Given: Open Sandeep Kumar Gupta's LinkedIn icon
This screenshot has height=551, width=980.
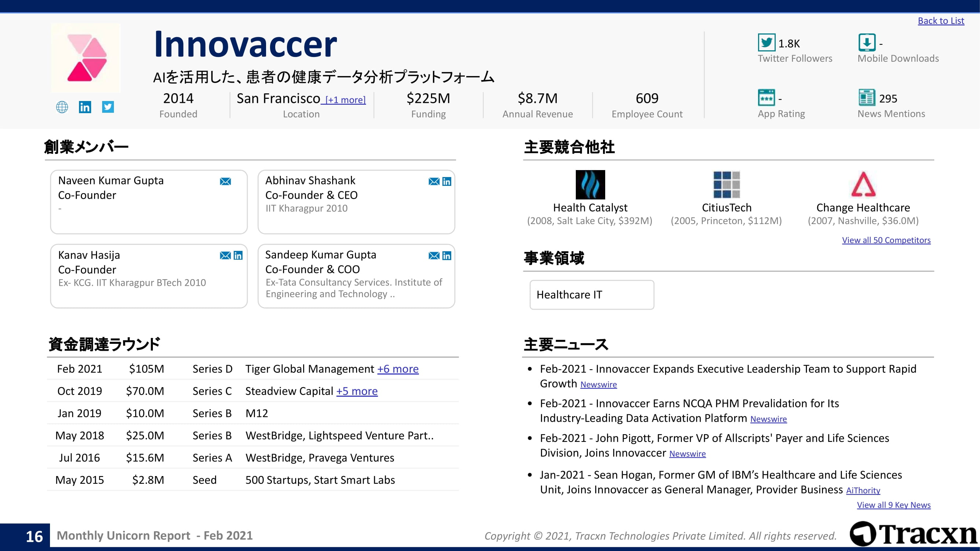Looking at the screenshot, I should pyautogui.click(x=446, y=256).
